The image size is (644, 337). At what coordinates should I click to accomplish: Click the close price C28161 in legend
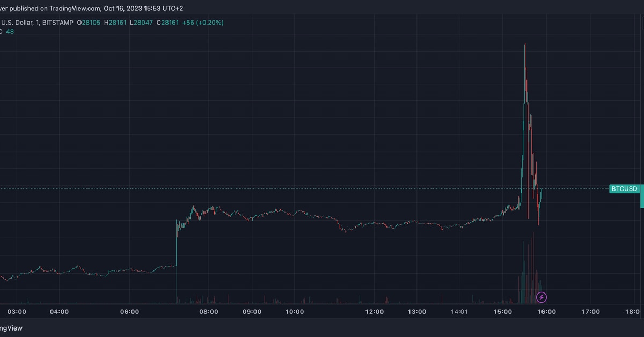click(x=167, y=23)
